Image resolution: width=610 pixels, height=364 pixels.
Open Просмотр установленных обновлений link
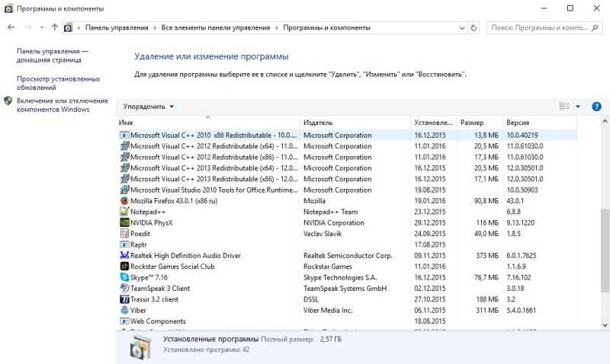tap(58, 83)
